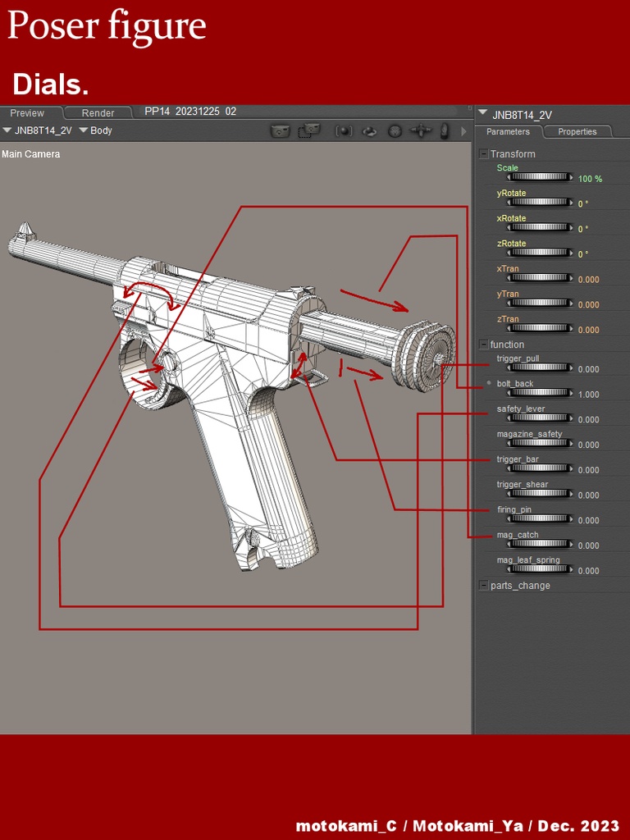Click the dot indicator beside bolt_back

[x=490, y=383]
